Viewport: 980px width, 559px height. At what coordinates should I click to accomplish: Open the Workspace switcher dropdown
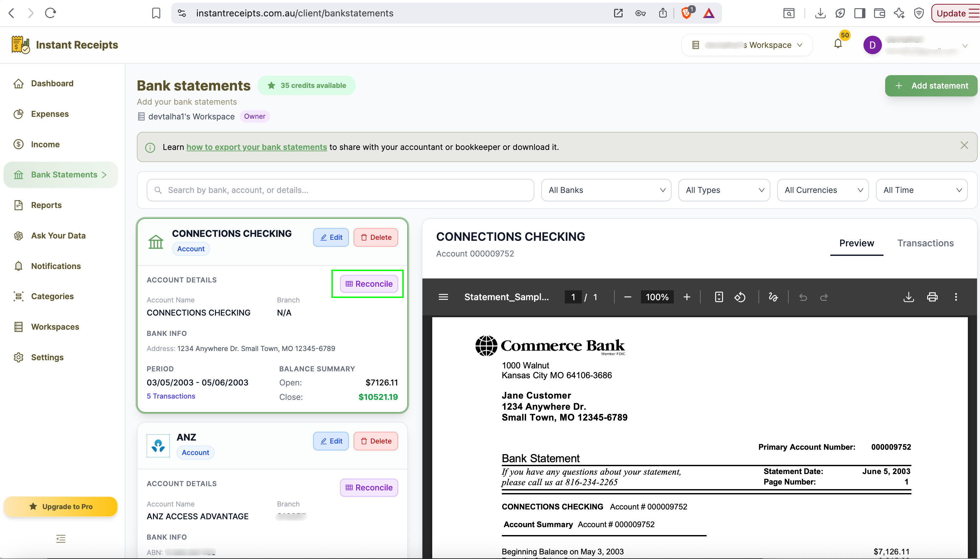[747, 45]
